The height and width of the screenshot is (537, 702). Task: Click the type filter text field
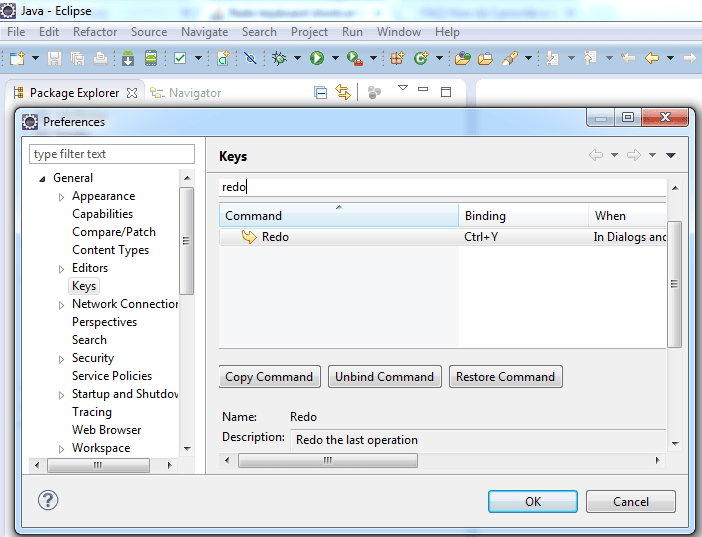click(x=112, y=154)
